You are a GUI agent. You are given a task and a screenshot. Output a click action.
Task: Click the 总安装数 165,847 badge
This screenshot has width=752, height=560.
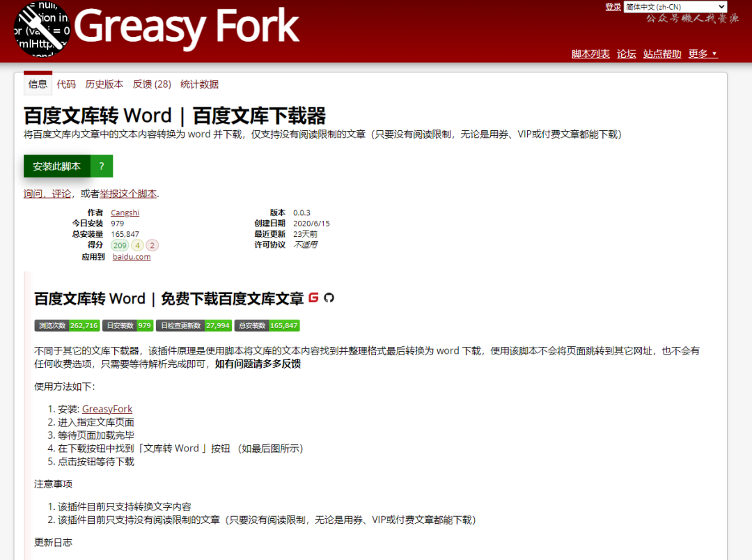pyautogui.click(x=267, y=325)
